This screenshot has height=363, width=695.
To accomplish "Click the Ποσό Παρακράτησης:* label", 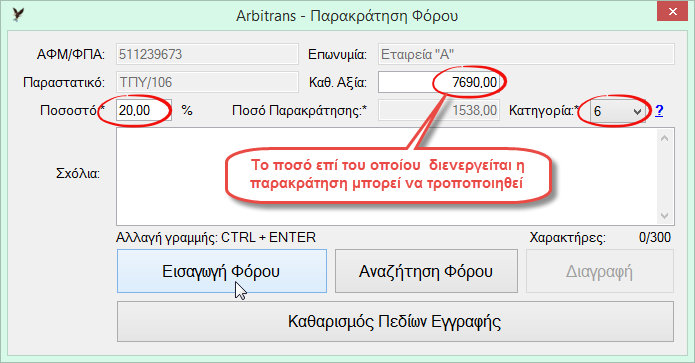I will [x=300, y=110].
